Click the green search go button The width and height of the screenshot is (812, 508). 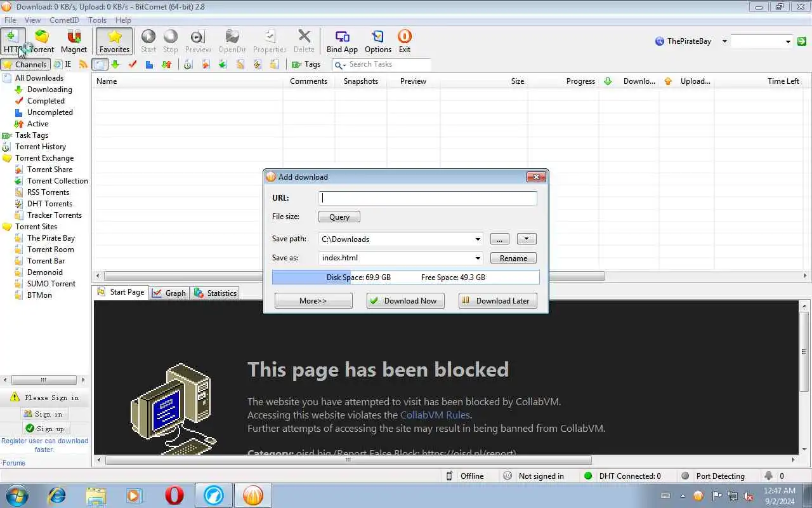click(x=802, y=41)
